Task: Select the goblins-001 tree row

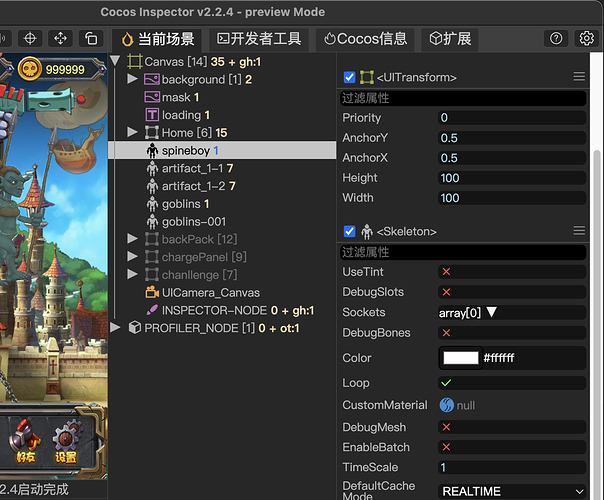Action: (x=222, y=221)
